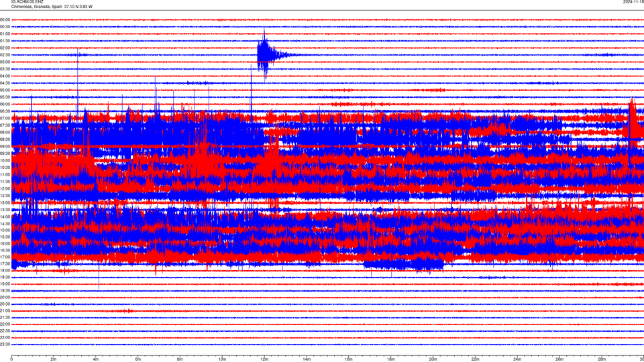Click the 18:00 time label

point(5,270)
